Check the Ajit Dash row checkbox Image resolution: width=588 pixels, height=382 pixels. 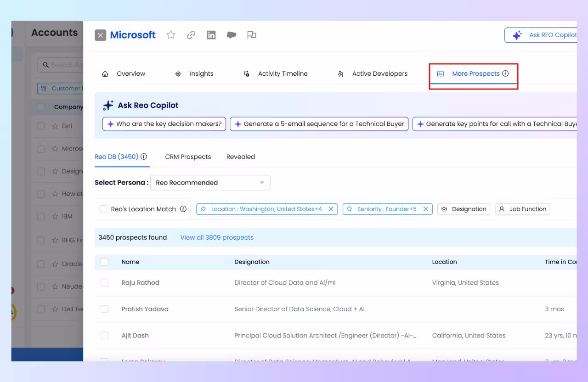(104, 336)
